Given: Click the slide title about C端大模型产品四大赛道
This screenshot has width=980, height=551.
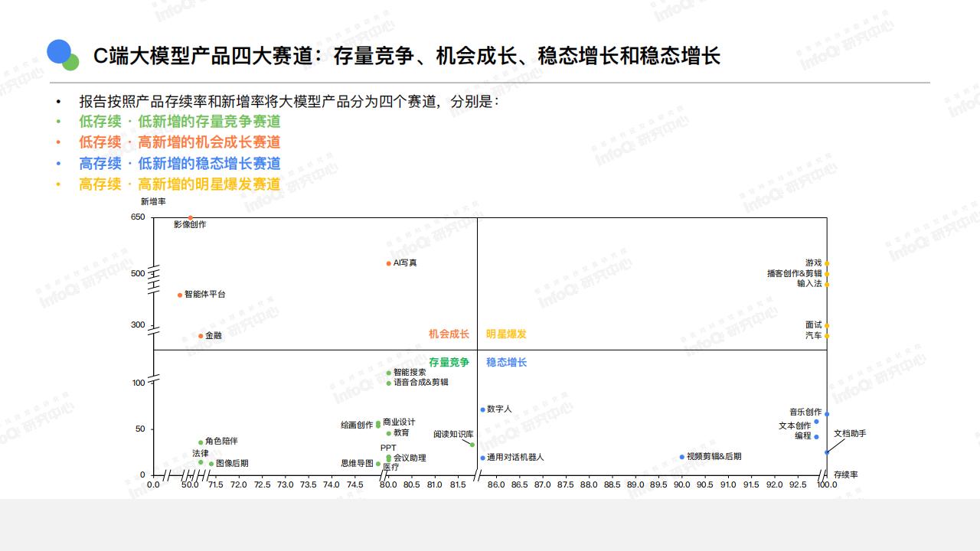Looking at the screenshot, I should [407, 56].
